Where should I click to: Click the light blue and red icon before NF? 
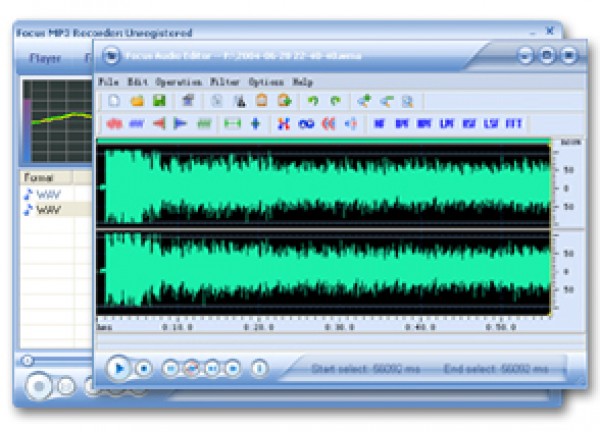click(351, 124)
